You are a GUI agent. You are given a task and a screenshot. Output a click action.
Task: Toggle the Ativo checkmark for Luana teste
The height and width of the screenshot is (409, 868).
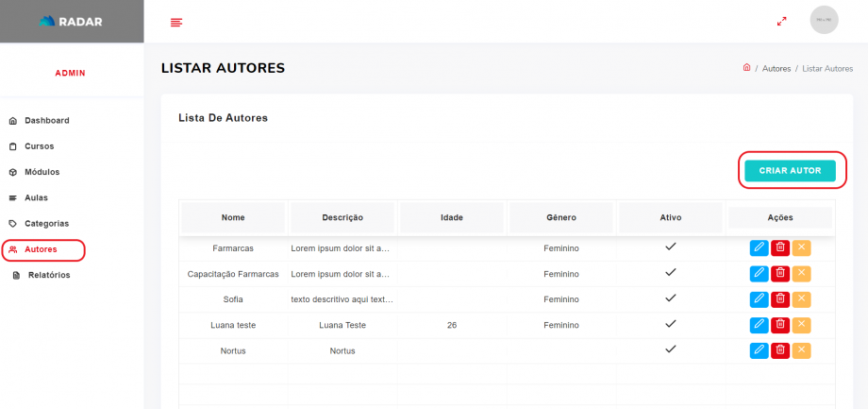coord(671,323)
